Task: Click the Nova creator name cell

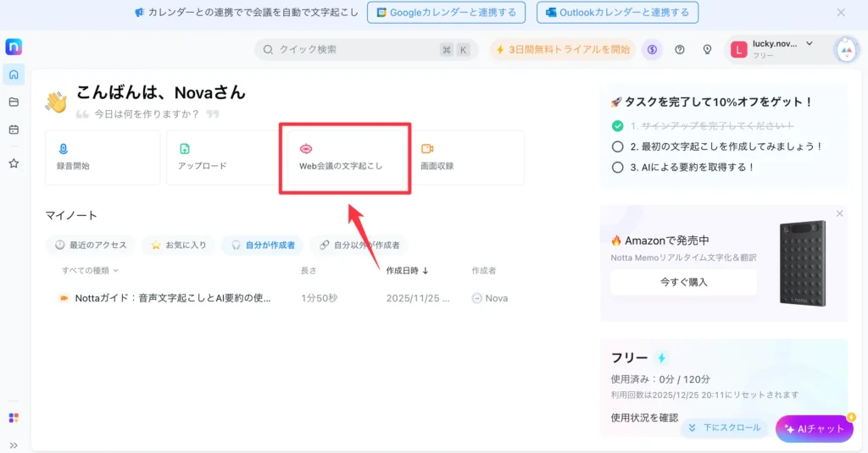Action: coord(490,298)
